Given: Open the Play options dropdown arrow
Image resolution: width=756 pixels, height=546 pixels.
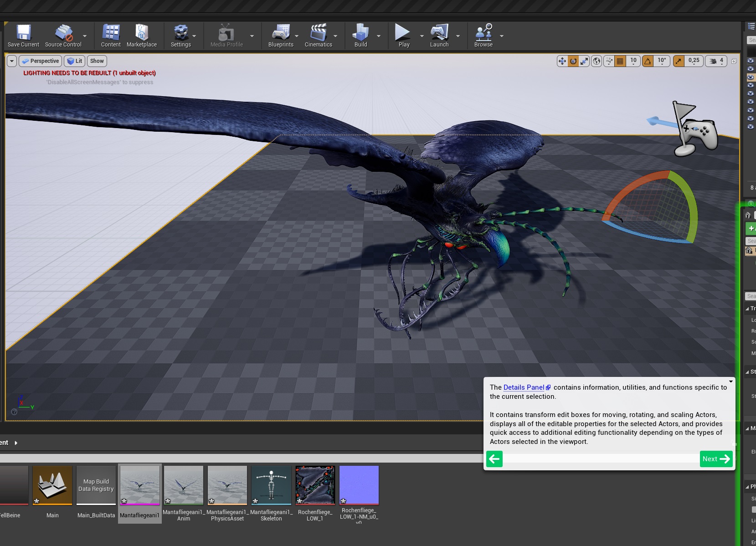Looking at the screenshot, I should [x=422, y=36].
